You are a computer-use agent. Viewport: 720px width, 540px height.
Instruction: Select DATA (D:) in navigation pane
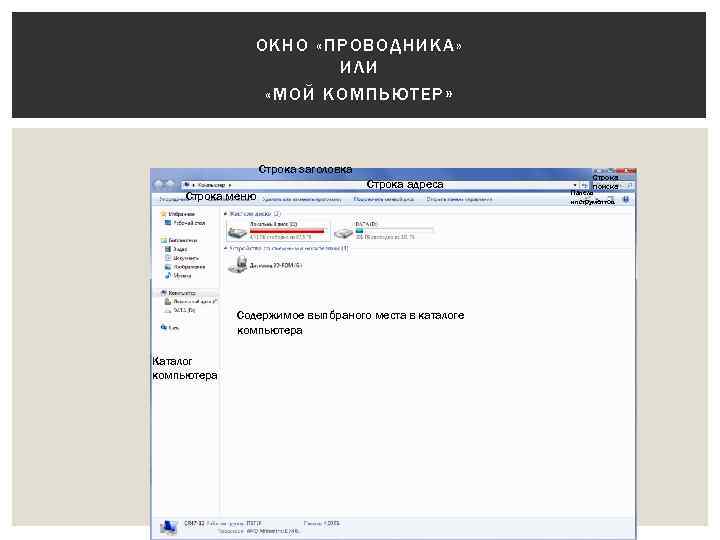click(180, 310)
